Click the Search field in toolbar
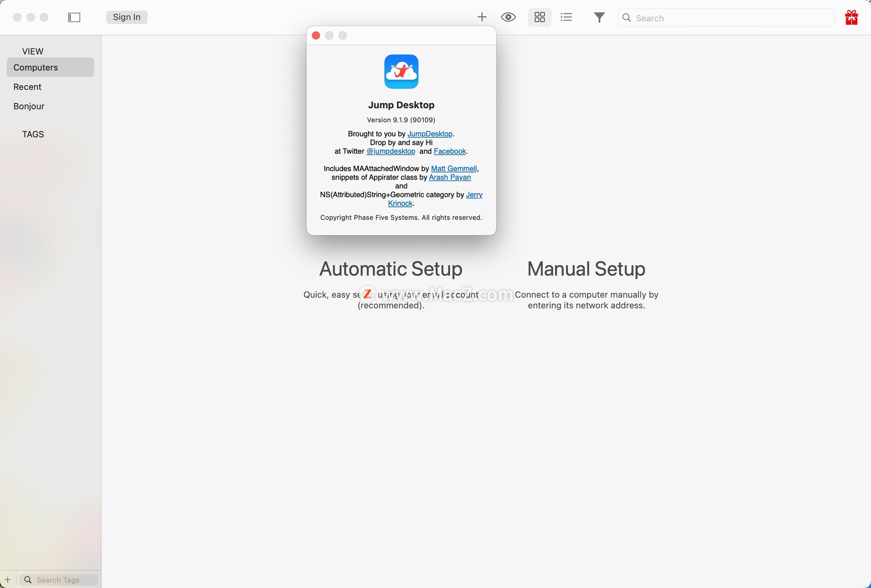The height and width of the screenshot is (588, 871). [x=726, y=18]
